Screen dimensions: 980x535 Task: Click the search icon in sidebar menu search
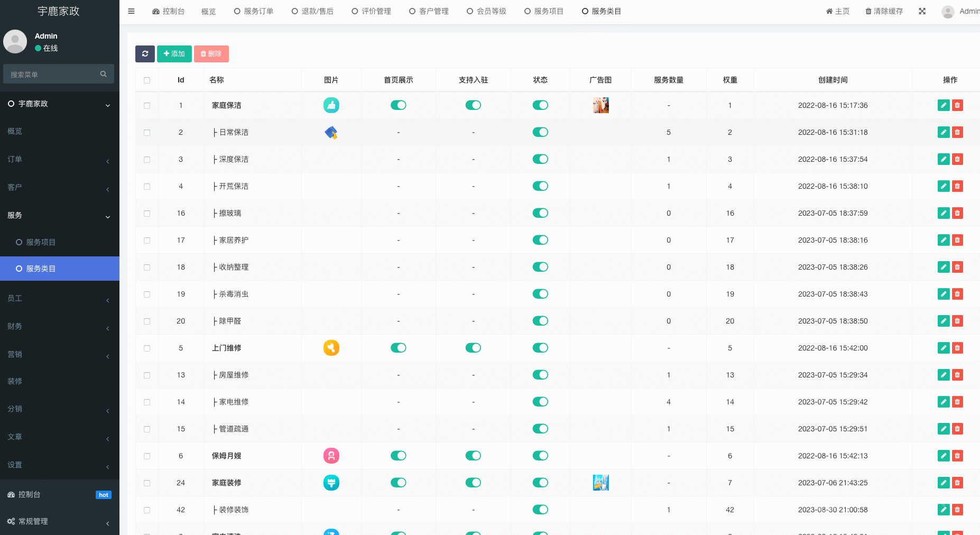pyautogui.click(x=104, y=74)
